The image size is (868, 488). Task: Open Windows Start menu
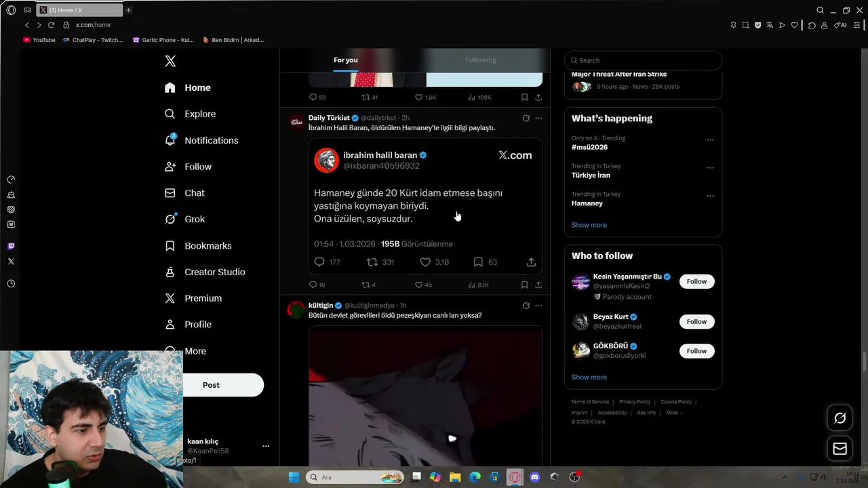(294, 477)
